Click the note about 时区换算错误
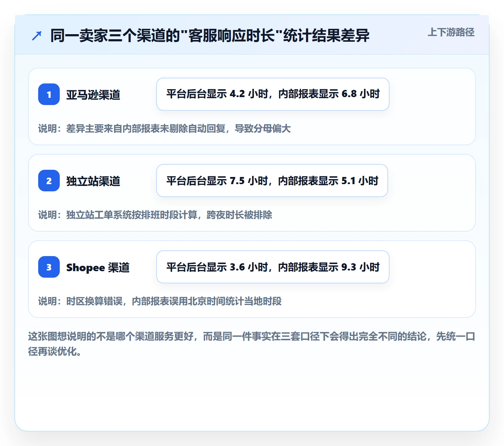This screenshot has height=446, width=504. click(160, 301)
